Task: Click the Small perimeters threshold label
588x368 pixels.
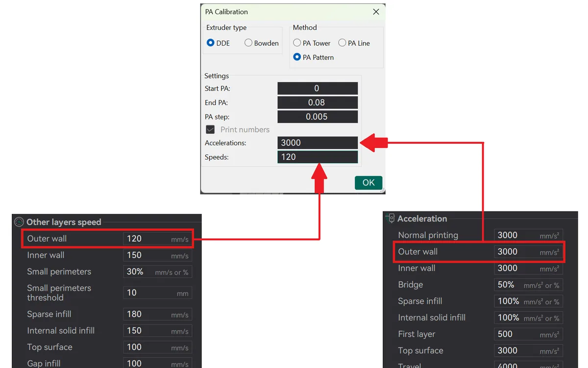Action: [x=59, y=293]
